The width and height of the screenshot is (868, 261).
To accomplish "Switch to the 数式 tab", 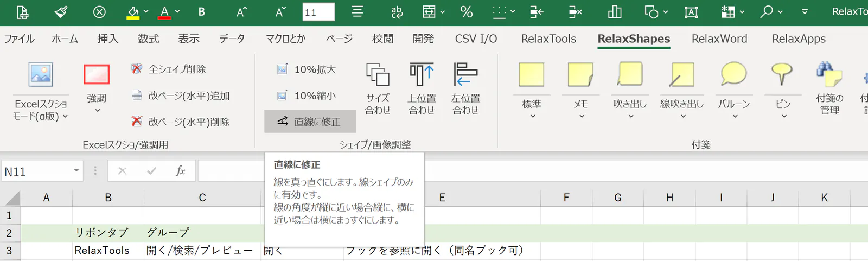I will pyautogui.click(x=148, y=39).
